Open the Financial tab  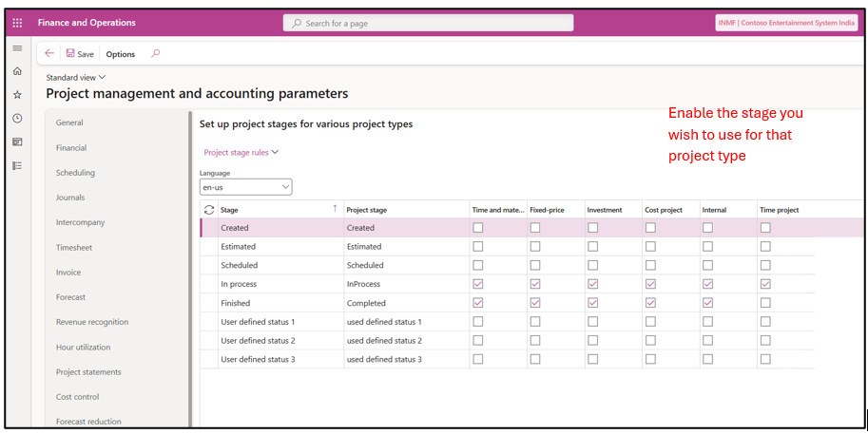71,147
